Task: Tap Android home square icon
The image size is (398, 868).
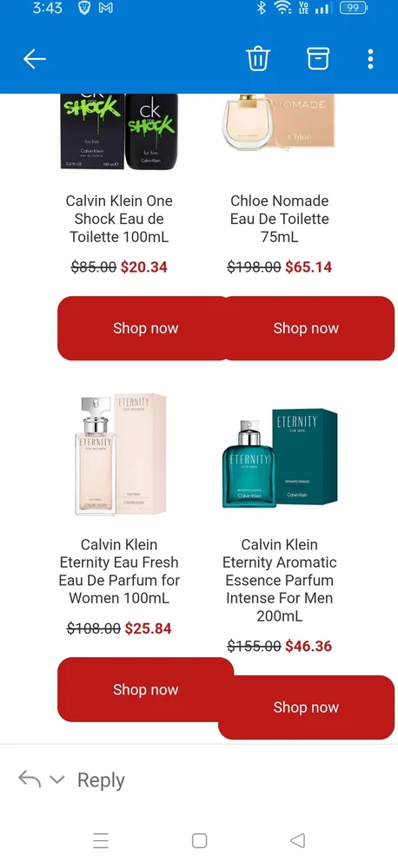Action: pyautogui.click(x=200, y=841)
